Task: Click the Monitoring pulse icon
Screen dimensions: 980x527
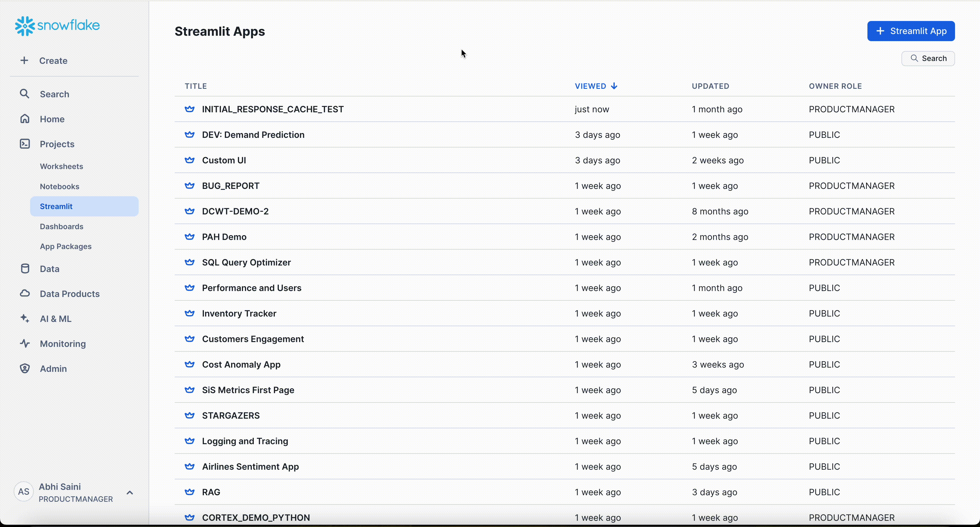Action: coord(25,343)
